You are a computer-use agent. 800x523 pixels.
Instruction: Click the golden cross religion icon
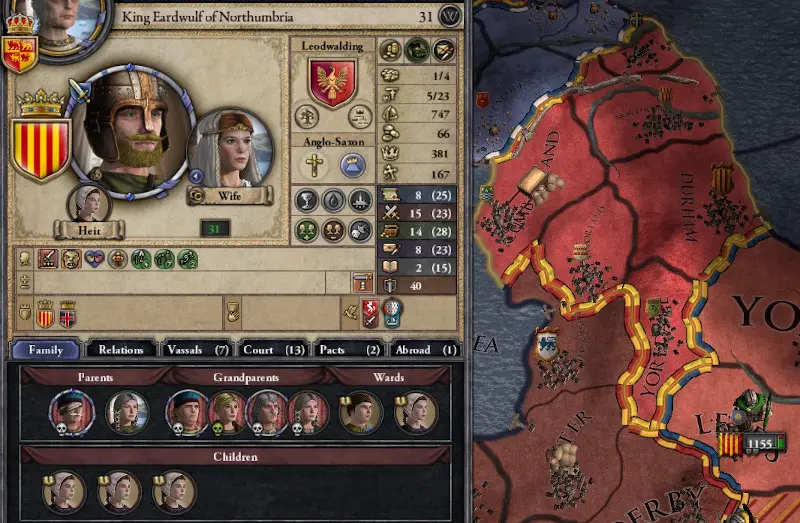click(x=314, y=165)
